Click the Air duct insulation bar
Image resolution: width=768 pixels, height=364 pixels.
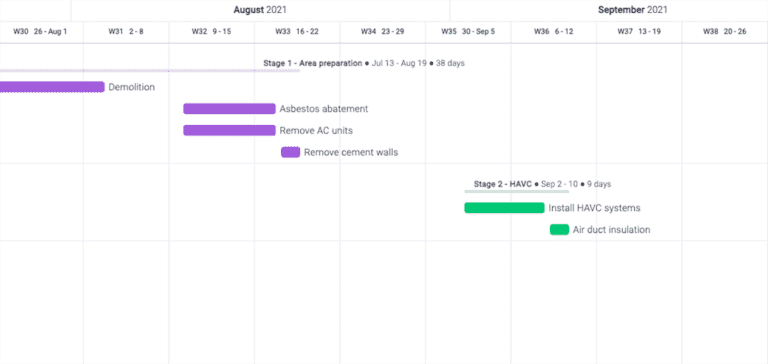(x=559, y=229)
